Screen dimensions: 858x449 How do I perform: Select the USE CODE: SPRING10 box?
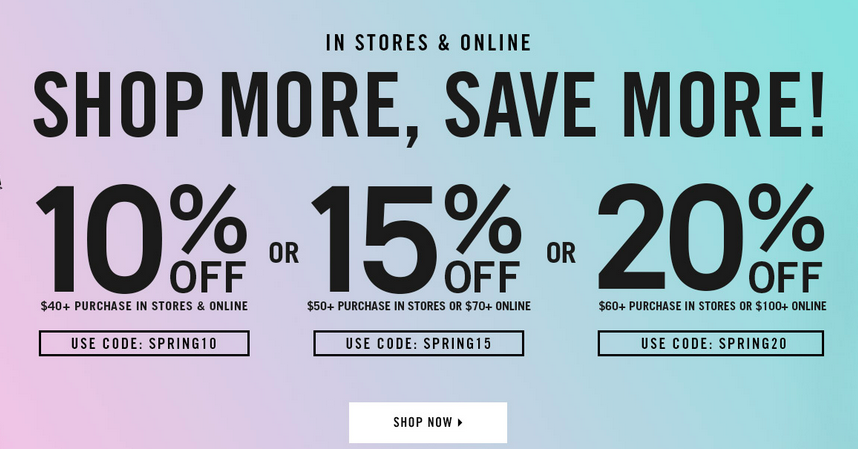click(144, 344)
